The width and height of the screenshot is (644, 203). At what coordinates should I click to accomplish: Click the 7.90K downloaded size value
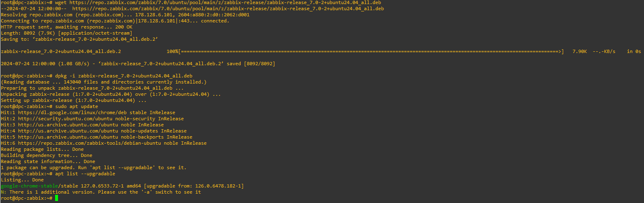tap(579, 51)
